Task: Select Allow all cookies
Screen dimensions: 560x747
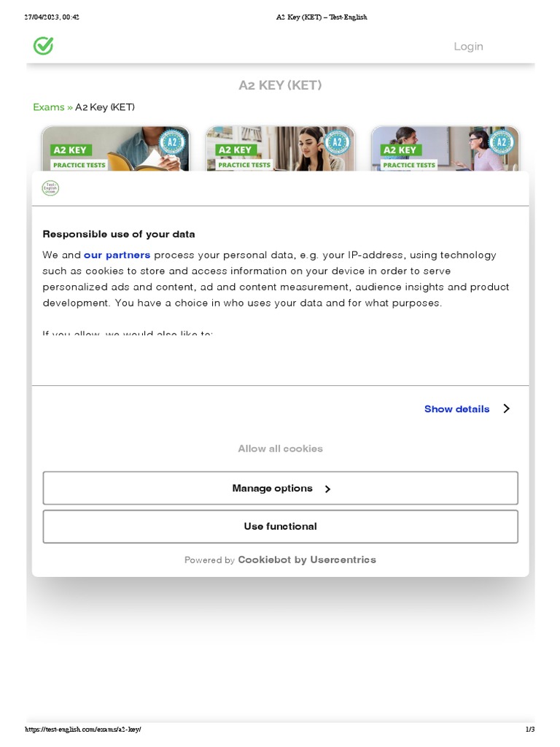Action: click(x=281, y=449)
